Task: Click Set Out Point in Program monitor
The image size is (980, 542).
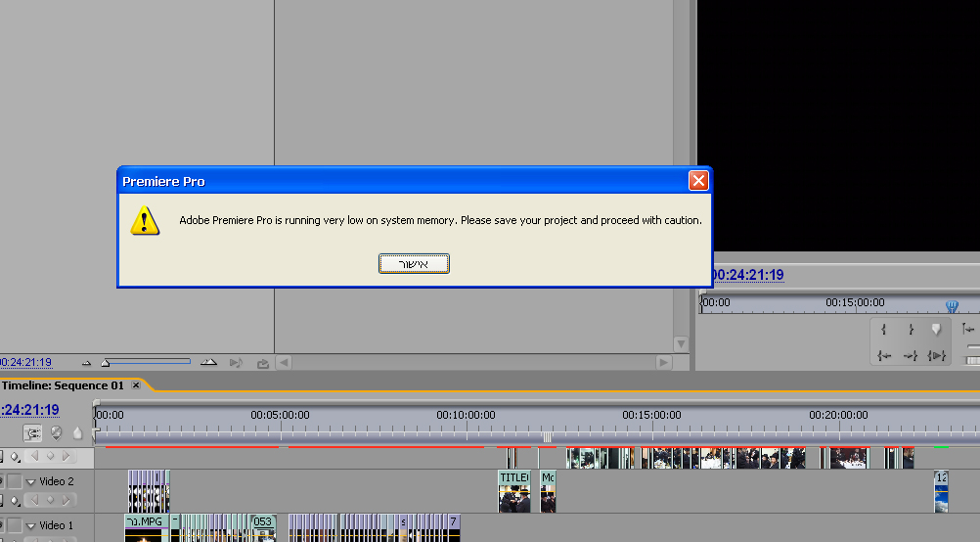Action: pos(911,329)
